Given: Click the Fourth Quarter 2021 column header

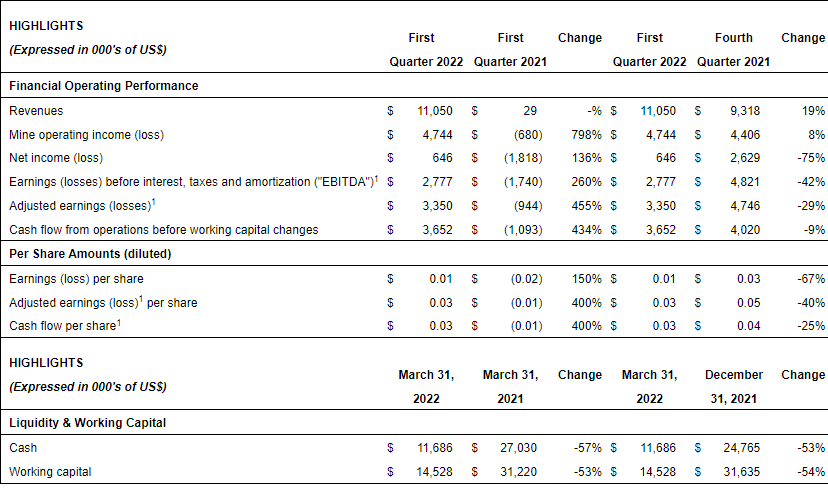Looking at the screenshot, I should pyautogui.click(x=733, y=49).
